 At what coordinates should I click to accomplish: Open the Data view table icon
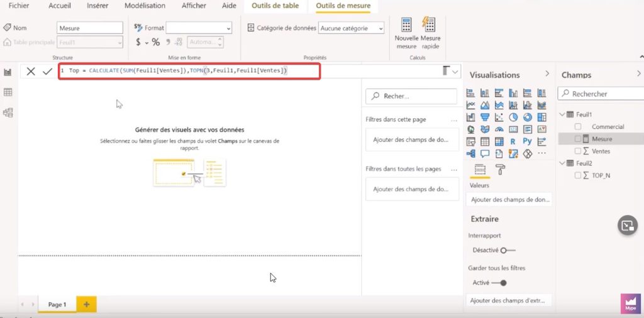point(8,92)
